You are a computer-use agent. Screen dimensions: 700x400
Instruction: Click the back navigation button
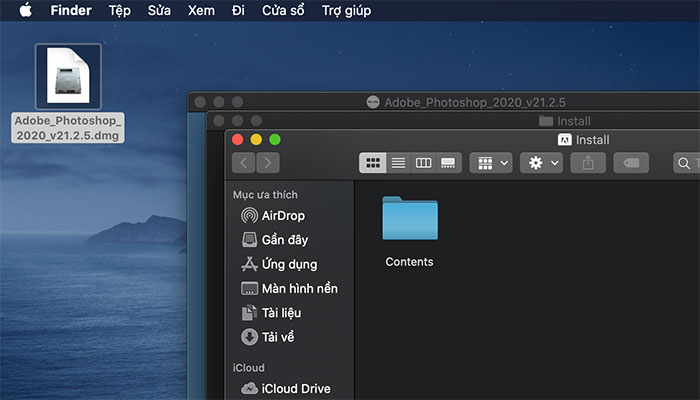pyautogui.click(x=244, y=162)
